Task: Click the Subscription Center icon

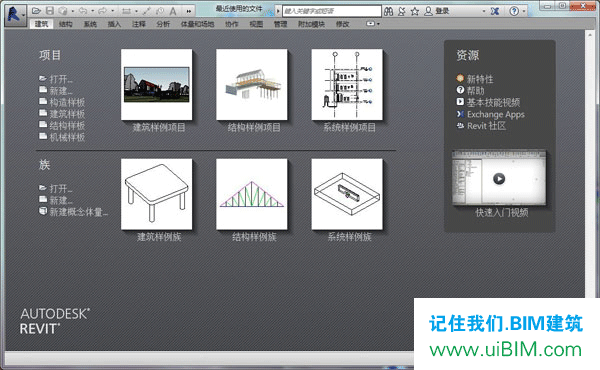Action: coord(401,11)
